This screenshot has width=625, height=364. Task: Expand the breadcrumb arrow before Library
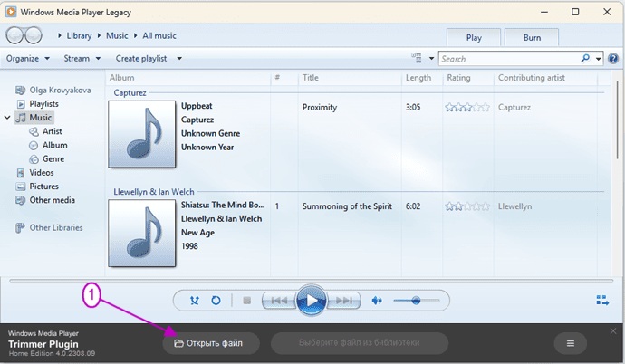(60, 35)
